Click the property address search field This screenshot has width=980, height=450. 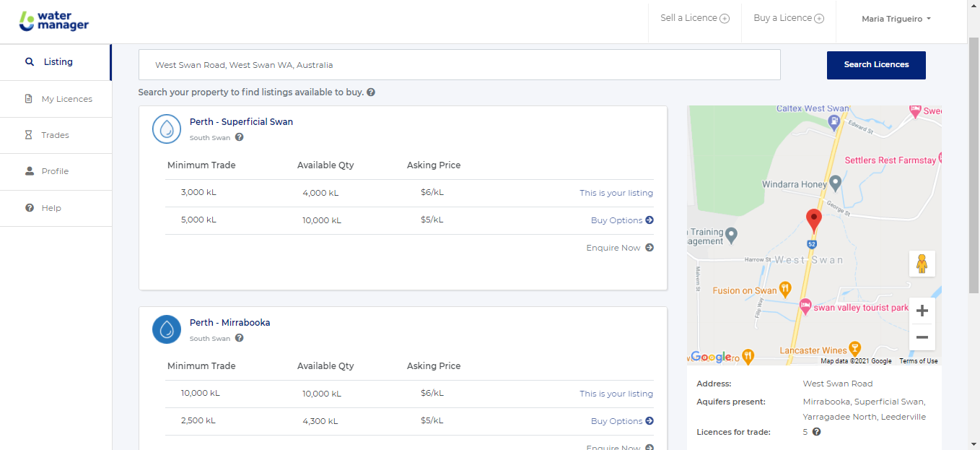click(459, 65)
